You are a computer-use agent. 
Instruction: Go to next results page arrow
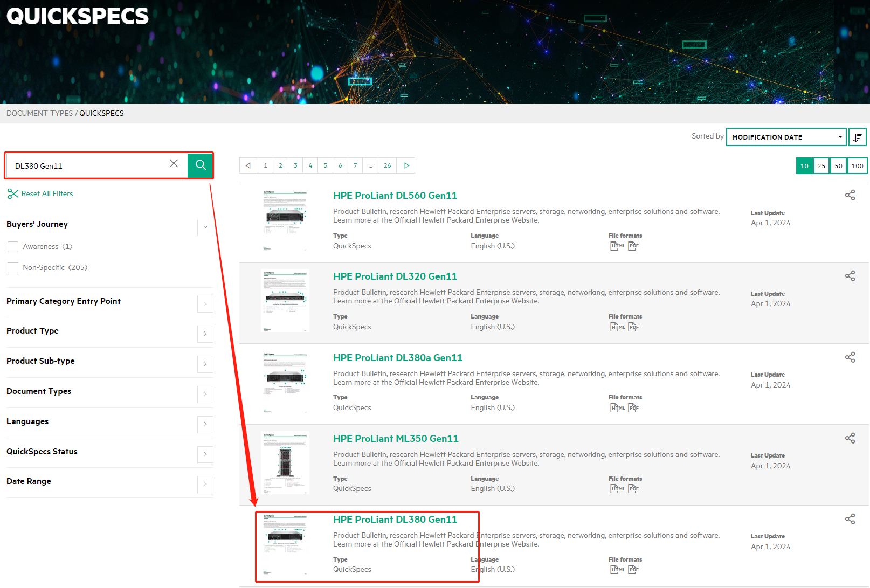[x=406, y=165]
